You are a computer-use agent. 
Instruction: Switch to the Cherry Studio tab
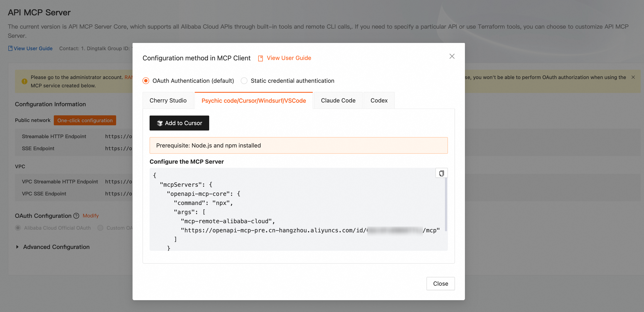click(x=168, y=101)
